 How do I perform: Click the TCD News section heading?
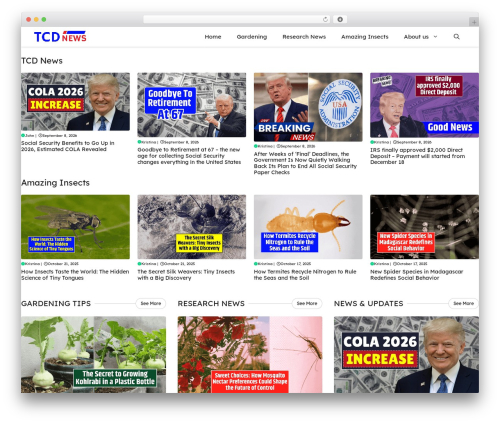click(42, 61)
